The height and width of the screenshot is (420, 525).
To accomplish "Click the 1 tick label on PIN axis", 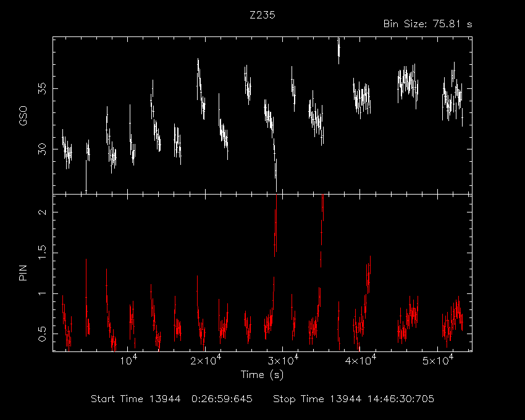I will pyautogui.click(x=43, y=293).
